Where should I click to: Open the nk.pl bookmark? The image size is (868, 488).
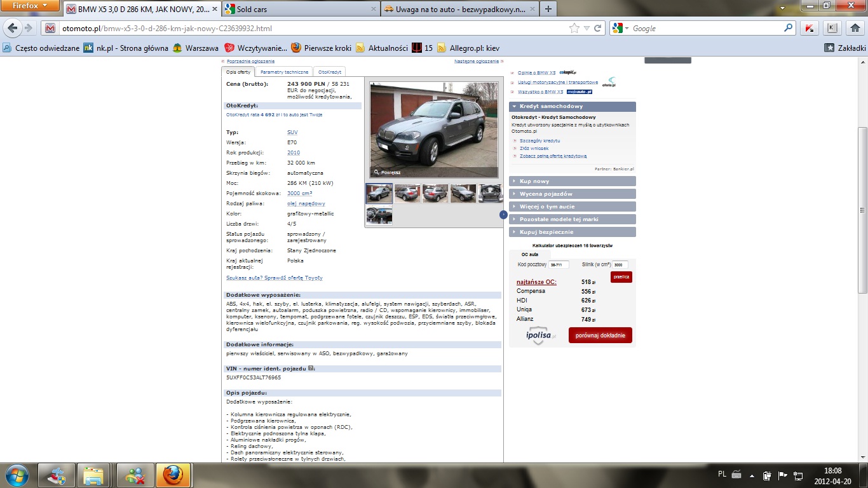[126, 48]
